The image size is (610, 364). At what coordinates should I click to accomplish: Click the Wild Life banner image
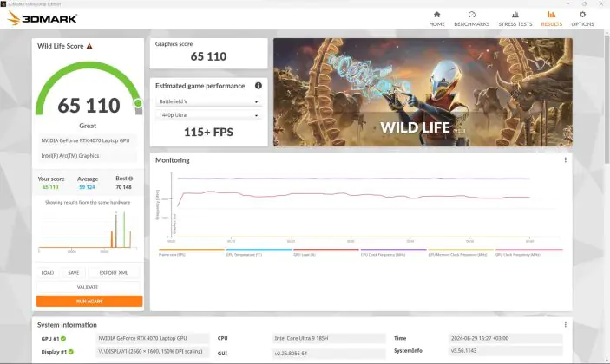tap(423, 93)
